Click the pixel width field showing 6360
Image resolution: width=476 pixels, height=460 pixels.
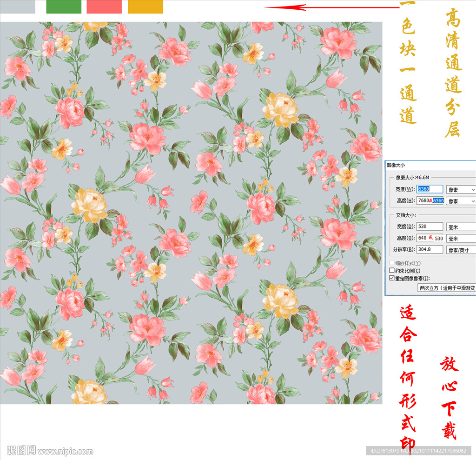(430, 189)
